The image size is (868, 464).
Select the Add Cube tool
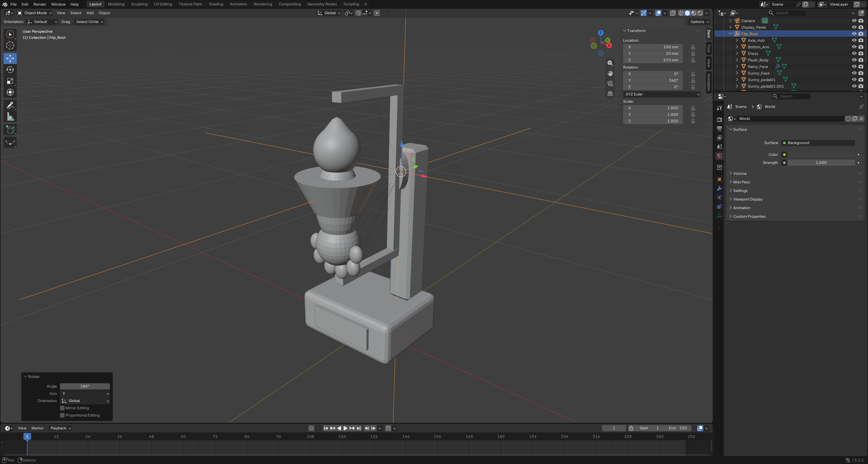tap(10, 130)
